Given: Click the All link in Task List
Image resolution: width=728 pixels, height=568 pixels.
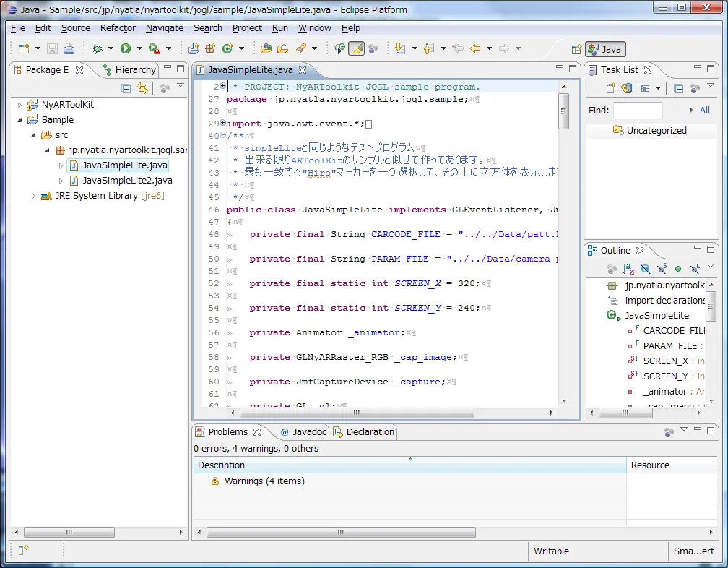Looking at the screenshot, I should coord(704,110).
